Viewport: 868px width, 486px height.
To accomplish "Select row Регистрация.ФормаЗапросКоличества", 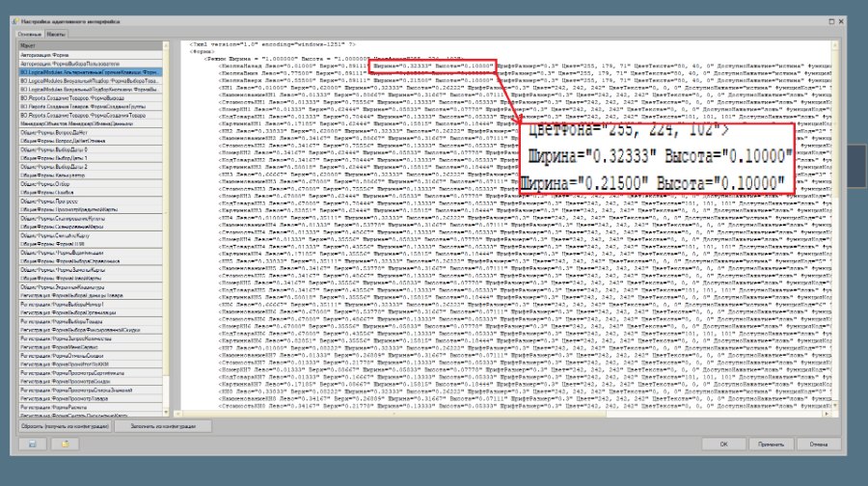I will (x=91, y=338).
